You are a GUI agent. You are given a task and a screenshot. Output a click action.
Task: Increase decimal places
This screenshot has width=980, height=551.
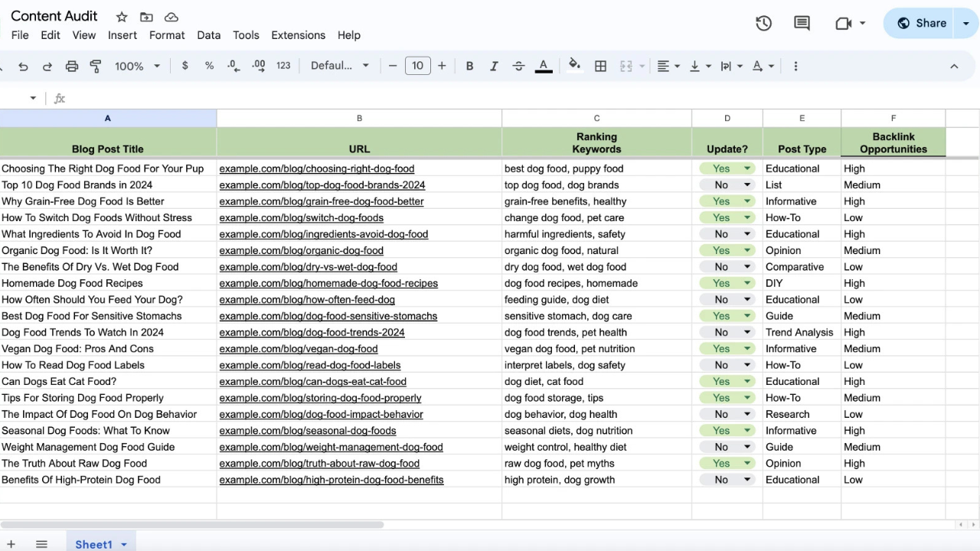[258, 66]
